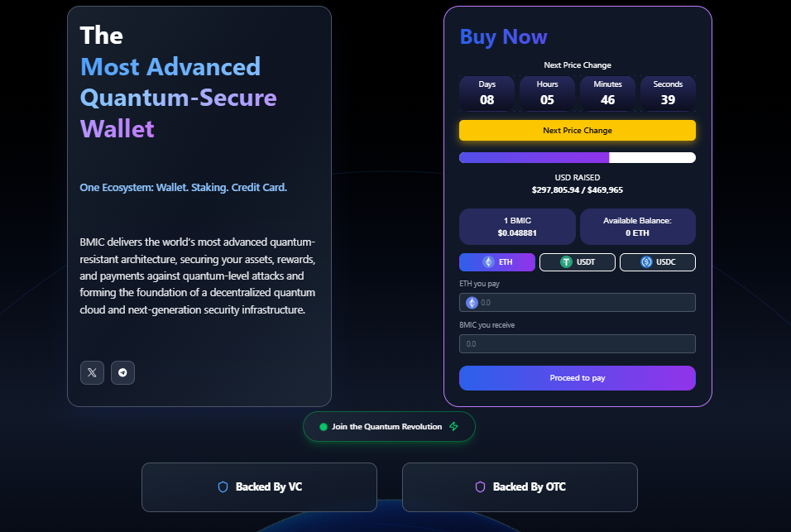Click the Available Balance card
Screen dimensions: 791x532
(637, 227)
